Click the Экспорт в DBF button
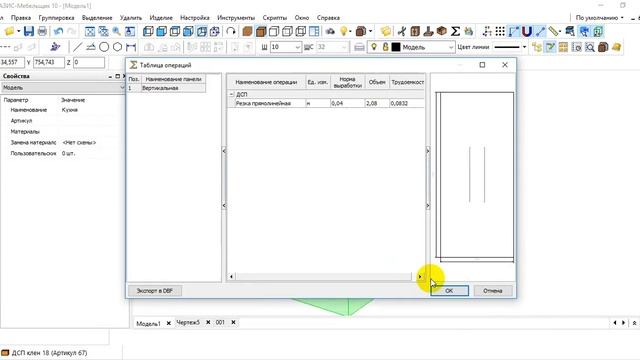 click(155, 291)
